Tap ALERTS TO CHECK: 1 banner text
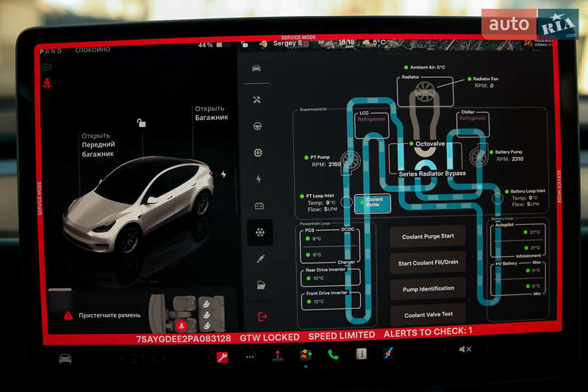Image resolution: width=588 pixels, height=392 pixels. [428, 332]
